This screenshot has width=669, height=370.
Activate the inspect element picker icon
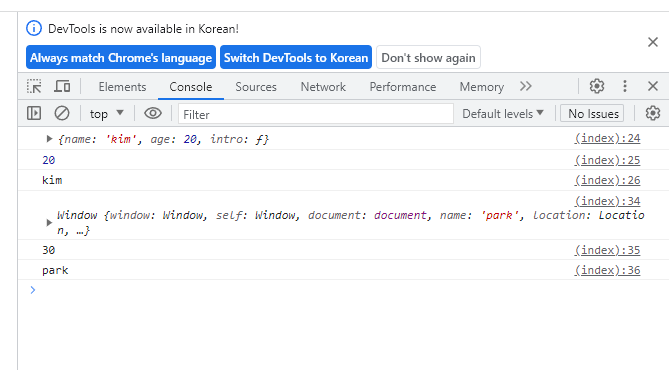click(x=34, y=87)
